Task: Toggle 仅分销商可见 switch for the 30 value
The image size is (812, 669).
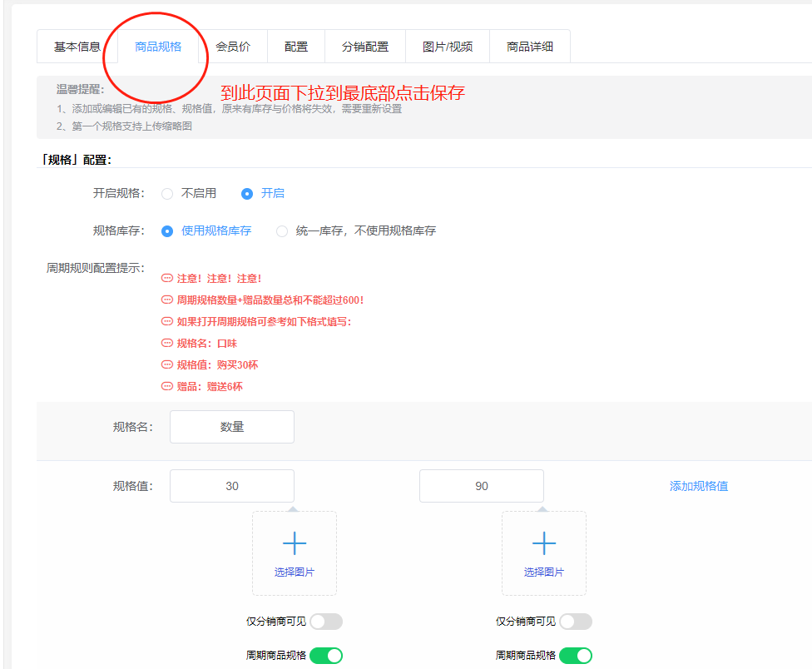Action: click(x=326, y=622)
